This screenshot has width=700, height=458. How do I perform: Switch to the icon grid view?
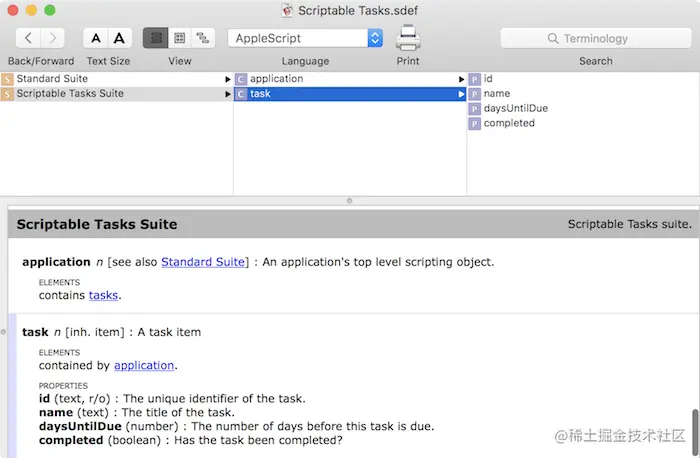(179, 38)
